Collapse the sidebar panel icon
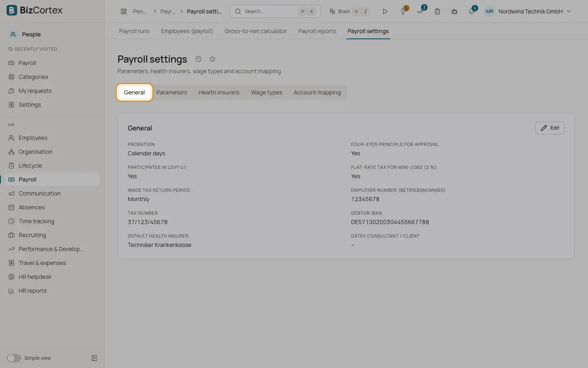This screenshot has width=588, height=368. pos(94,358)
